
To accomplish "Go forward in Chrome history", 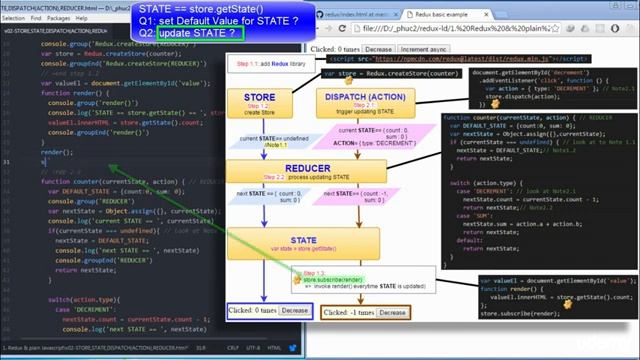I will click(329, 29).
